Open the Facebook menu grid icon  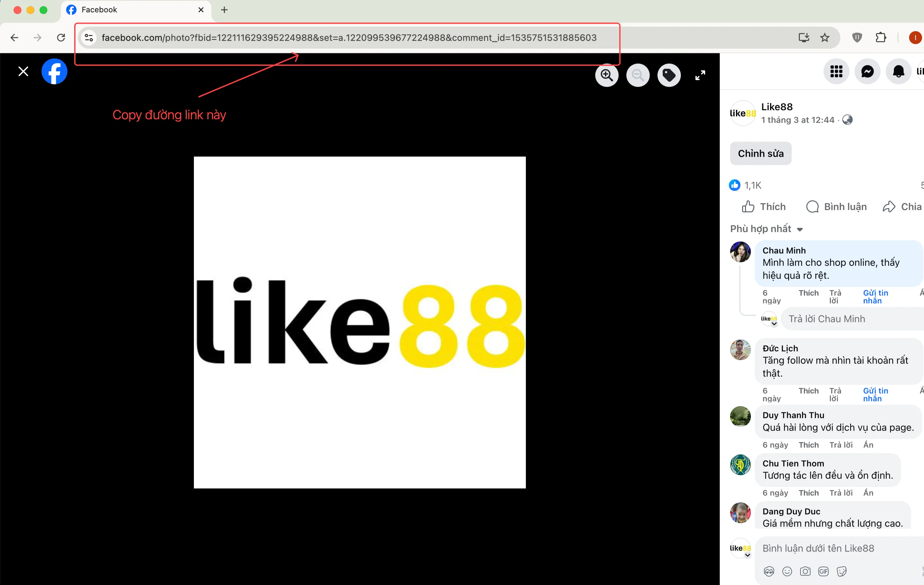click(x=836, y=71)
